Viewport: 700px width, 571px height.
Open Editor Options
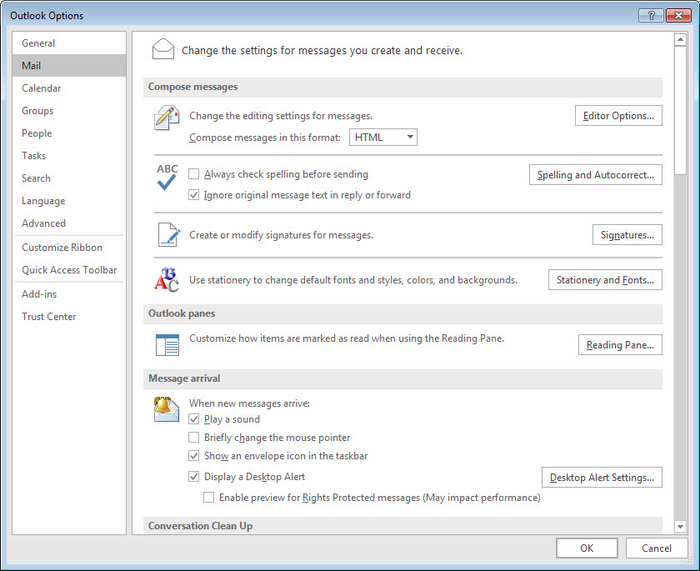pyautogui.click(x=618, y=116)
